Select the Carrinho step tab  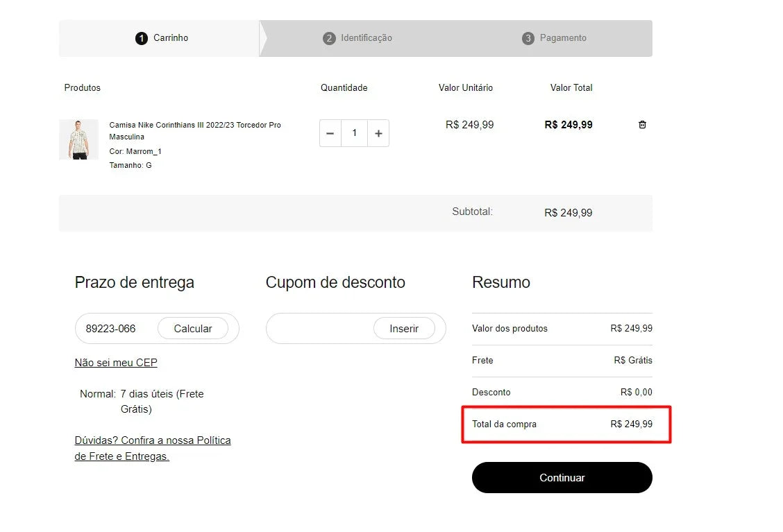click(162, 38)
